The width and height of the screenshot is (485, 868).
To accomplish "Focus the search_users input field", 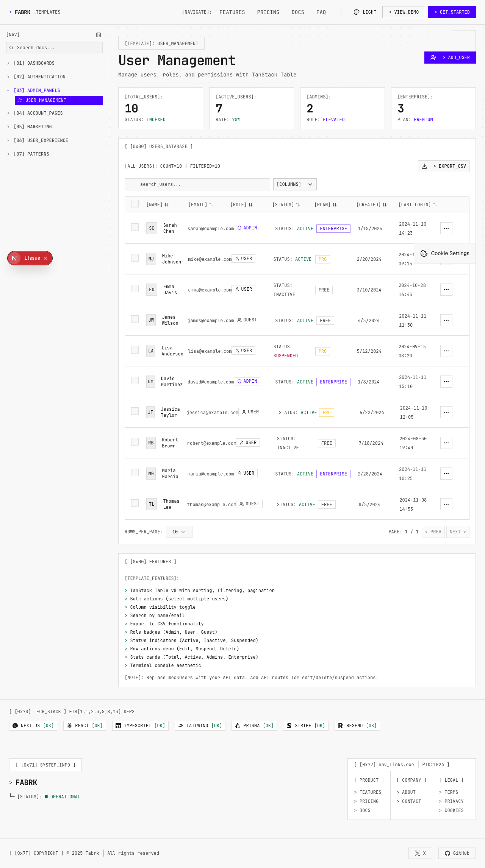I will (197, 184).
